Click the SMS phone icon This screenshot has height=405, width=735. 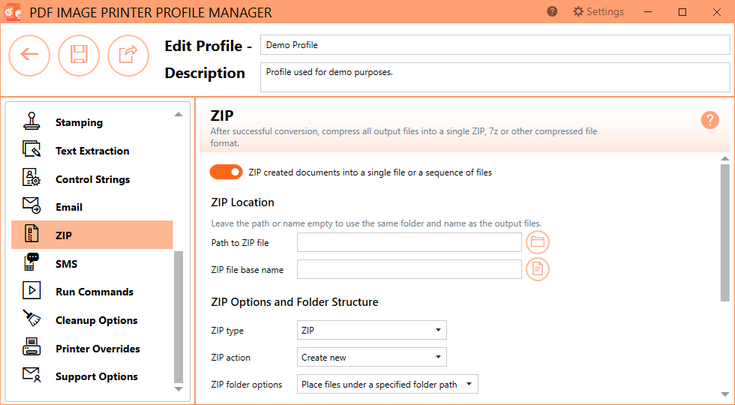click(x=32, y=262)
